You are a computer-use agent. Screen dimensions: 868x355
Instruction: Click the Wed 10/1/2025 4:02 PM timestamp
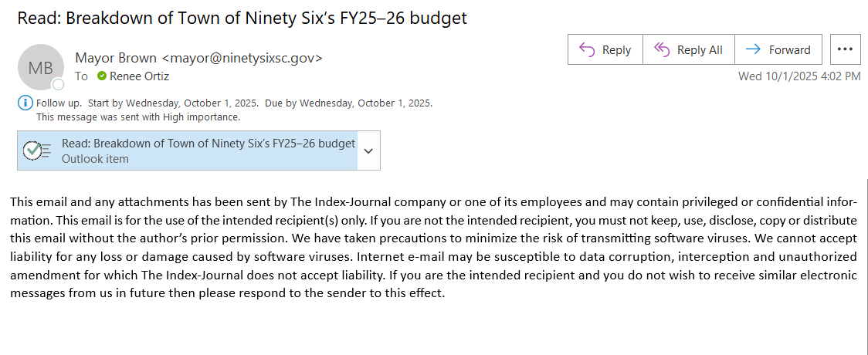coord(799,76)
